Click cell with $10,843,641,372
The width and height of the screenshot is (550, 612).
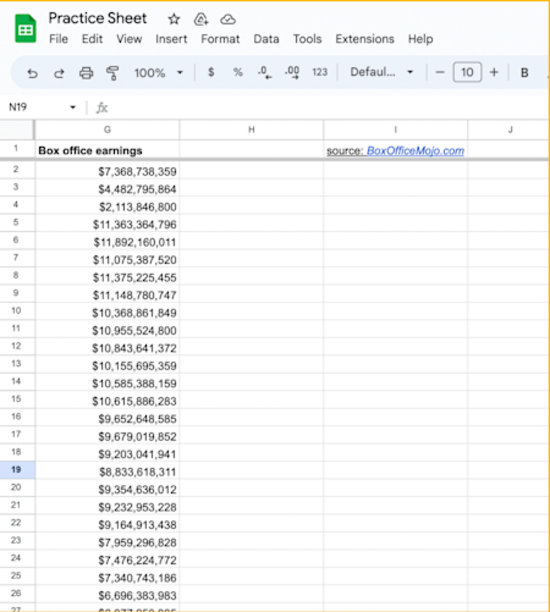click(107, 348)
